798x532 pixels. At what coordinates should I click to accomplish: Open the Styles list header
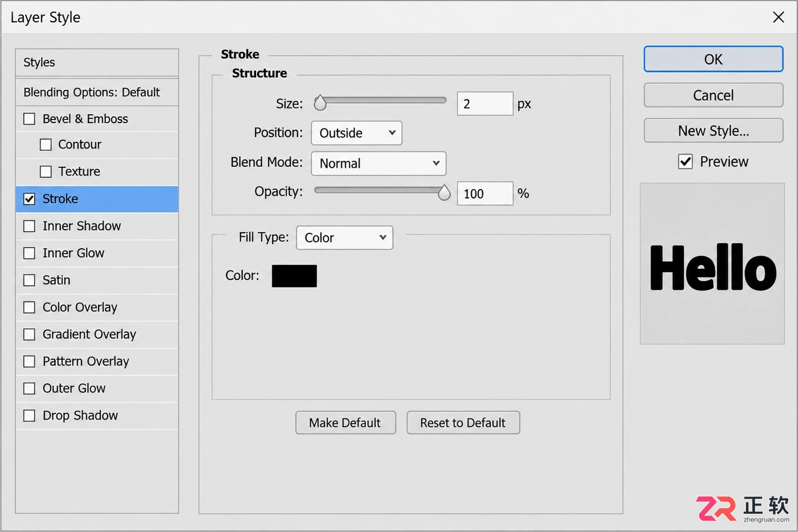(97, 63)
